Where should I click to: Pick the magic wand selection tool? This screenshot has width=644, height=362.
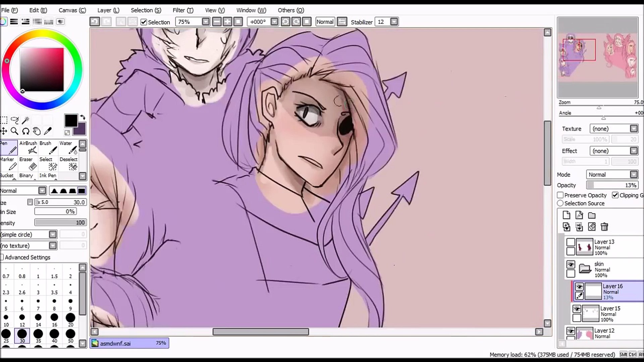coord(25,120)
